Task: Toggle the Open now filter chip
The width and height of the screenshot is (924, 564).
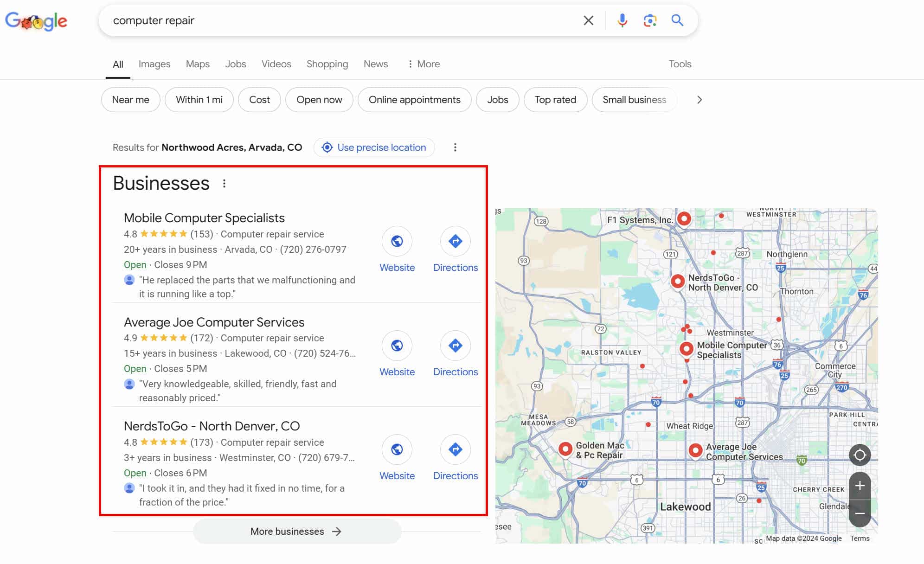Action: tap(319, 100)
